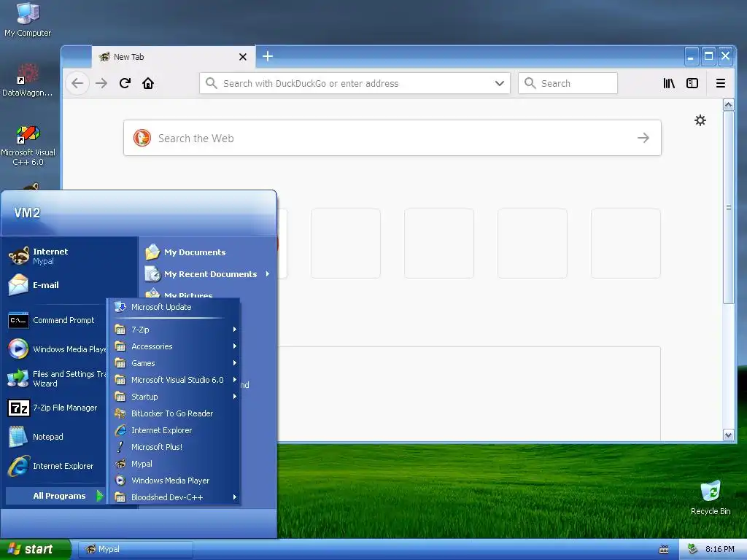Viewport: 747px width, 560px height.
Task: Open E-mail from the Start menu
Action: point(71,285)
